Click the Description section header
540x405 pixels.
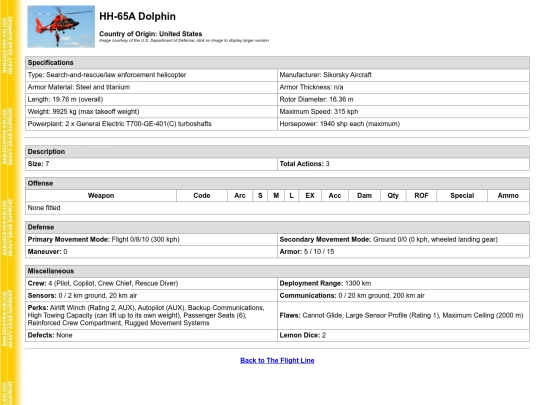click(277, 152)
